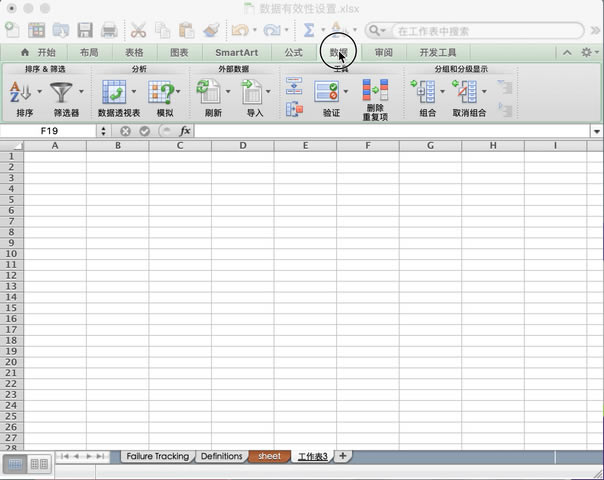This screenshot has height=480, width=604.
Task: Expand the Name Box dropdown stepper
Action: (x=104, y=131)
